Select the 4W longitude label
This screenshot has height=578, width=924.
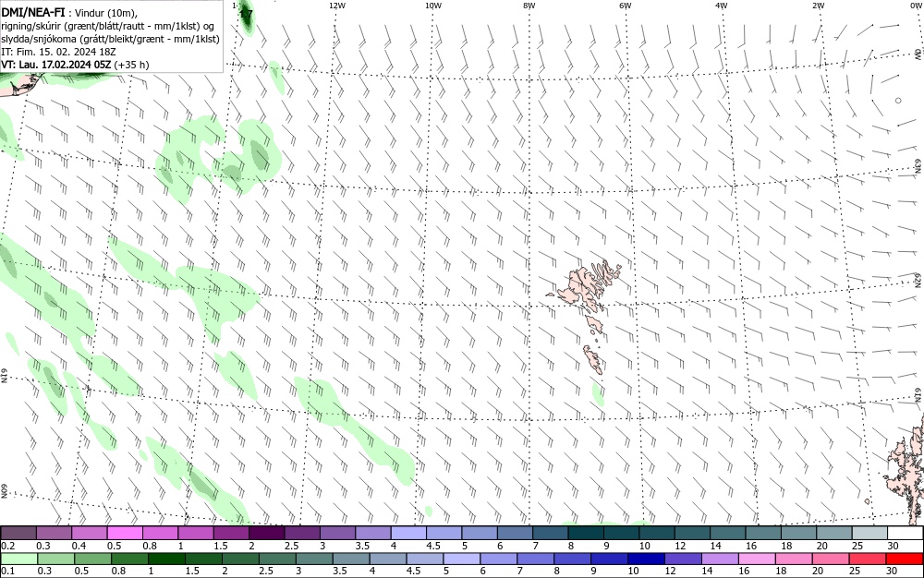pos(722,6)
